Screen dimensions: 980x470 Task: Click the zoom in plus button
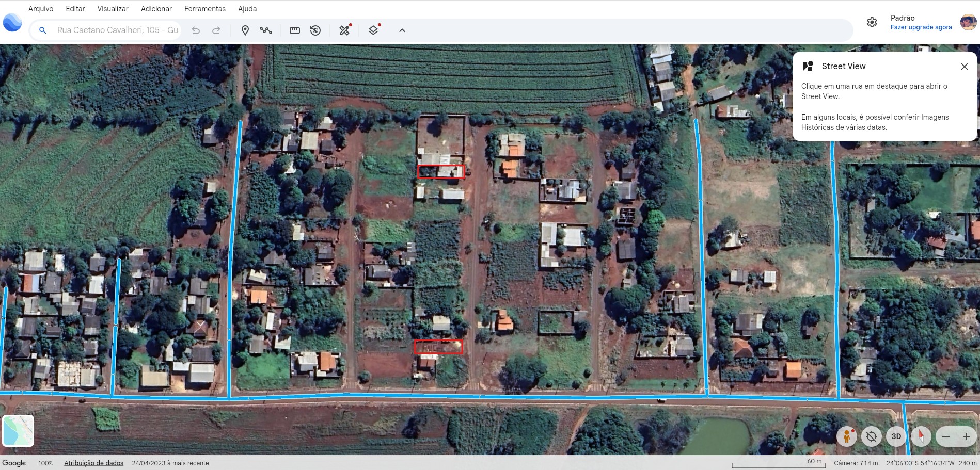[x=966, y=436]
